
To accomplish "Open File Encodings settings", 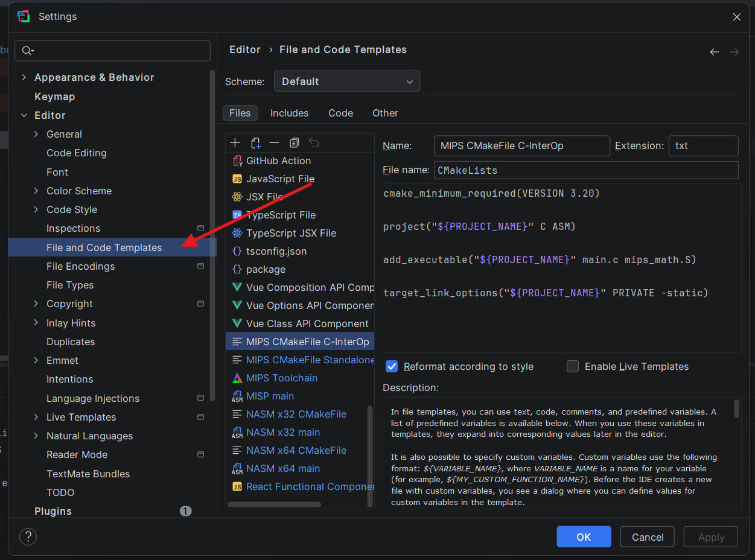I will click(80, 266).
